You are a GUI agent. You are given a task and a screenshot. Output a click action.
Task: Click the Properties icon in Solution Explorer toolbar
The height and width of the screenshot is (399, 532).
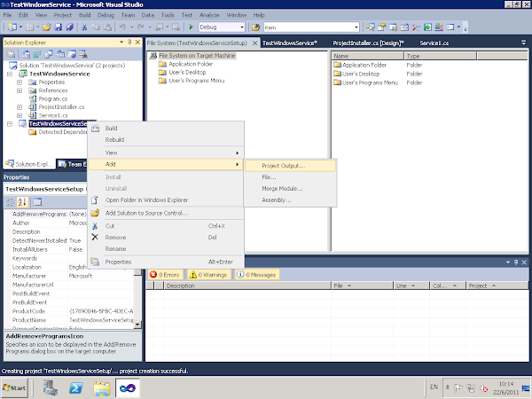[x=11, y=54]
